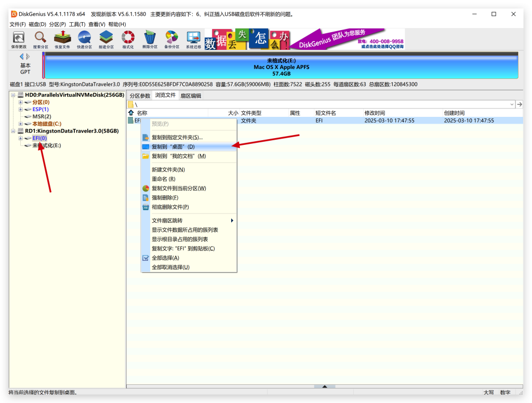This screenshot has height=403, width=532.
Task: Select EFI(0) partition in the tree
Action: [39, 138]
